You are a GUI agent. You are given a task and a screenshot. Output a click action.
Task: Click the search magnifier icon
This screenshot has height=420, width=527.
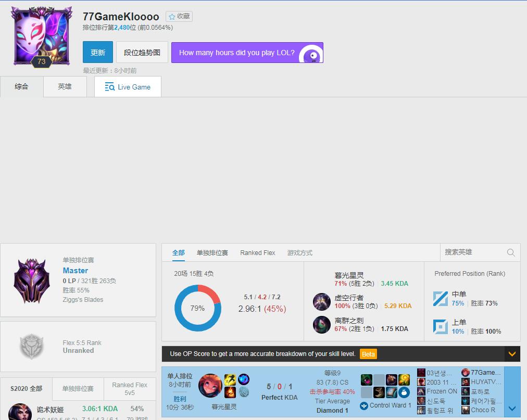pos(511,253)
